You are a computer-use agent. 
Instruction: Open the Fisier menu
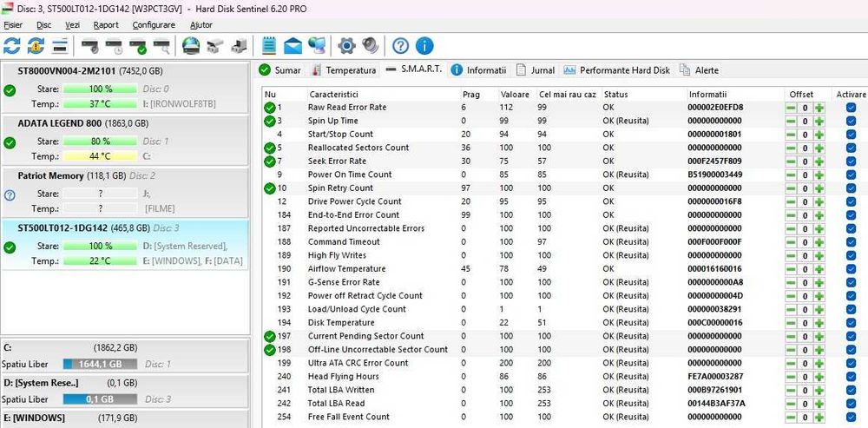point(13,25)
